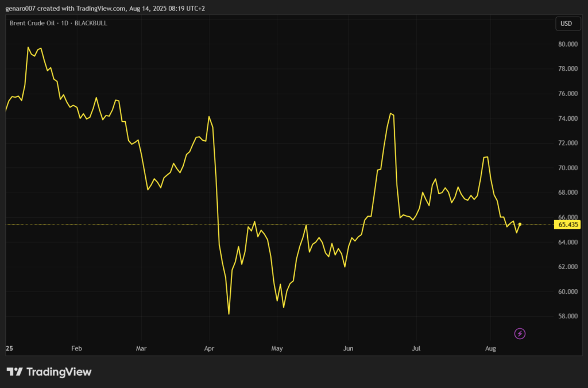This screenshot has height=388, width=588.
Task: Click the 80.000 price axis label
Action: pyautogui.click(x=567, y=44)
